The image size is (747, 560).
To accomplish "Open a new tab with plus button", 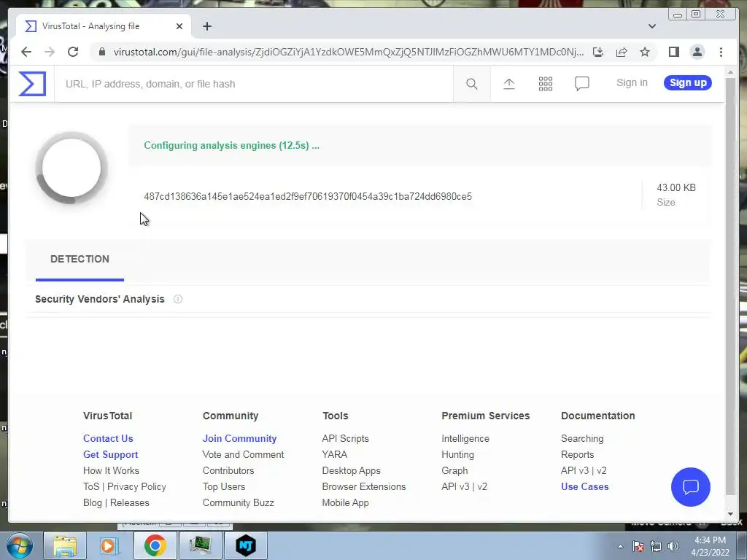I will 206,26.
